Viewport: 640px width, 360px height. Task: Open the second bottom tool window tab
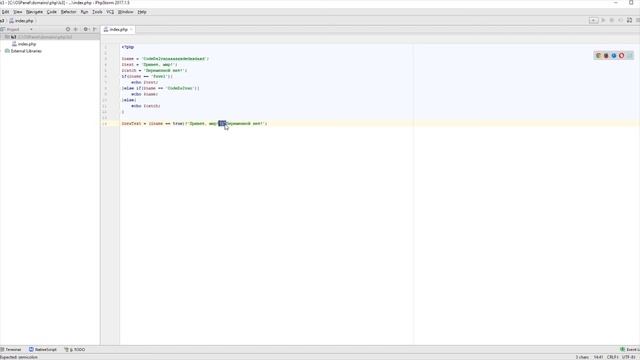coord(43,350)
